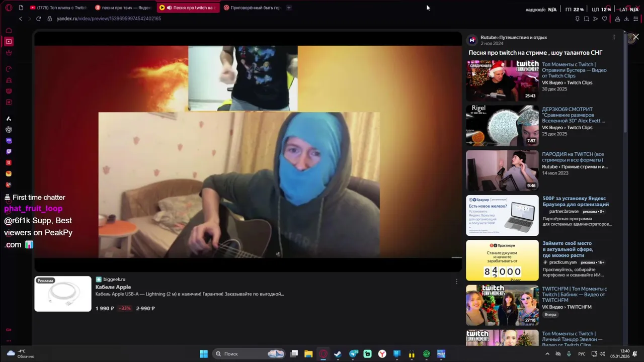Click the Apple cable ad image
Image resolution: width=644 pixels, height=362 pixels.
[63, 294]
